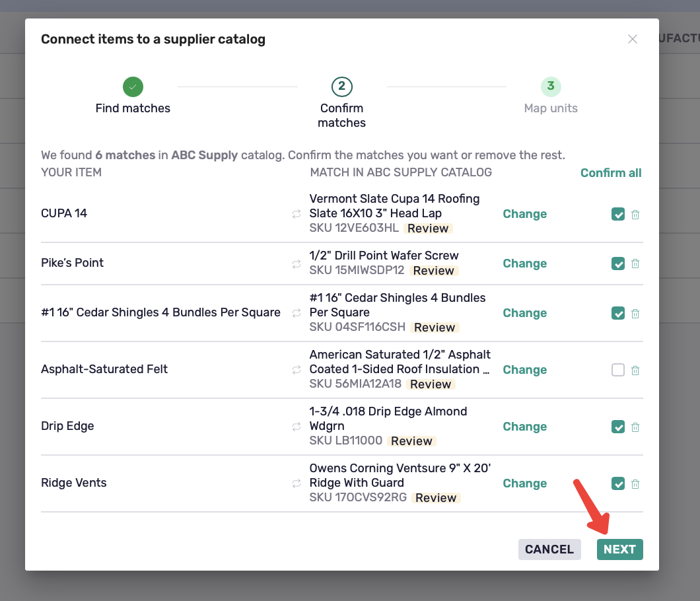
Task: Uncheck the Pike's Point match checkbox
Action: click(x=618, y=264)
